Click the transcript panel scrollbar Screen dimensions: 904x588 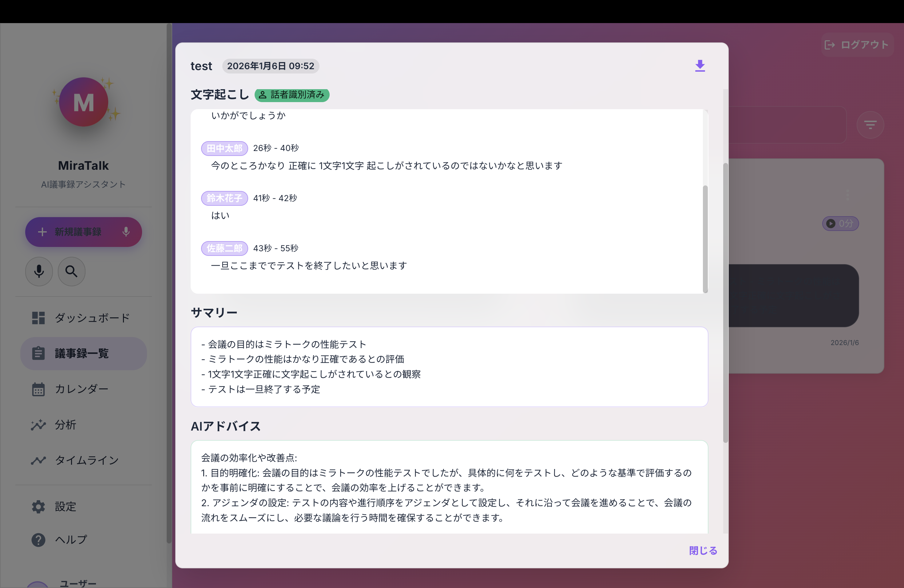coord(705,239)
